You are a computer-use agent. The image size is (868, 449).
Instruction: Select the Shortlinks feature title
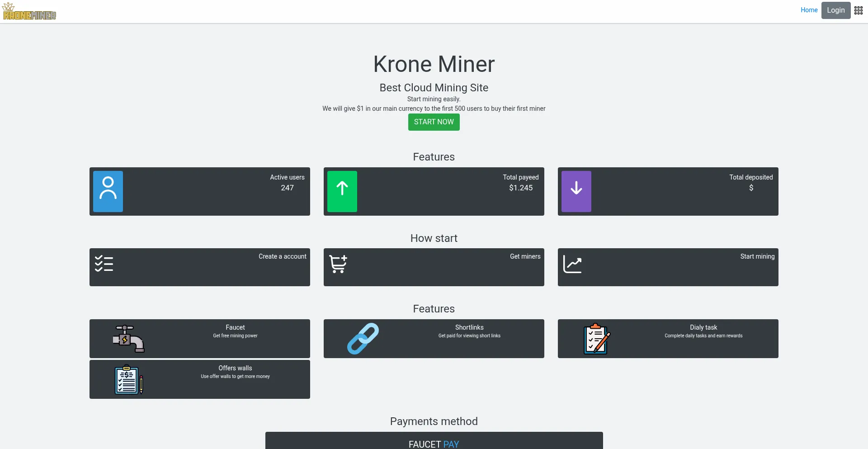coord(469,327)
